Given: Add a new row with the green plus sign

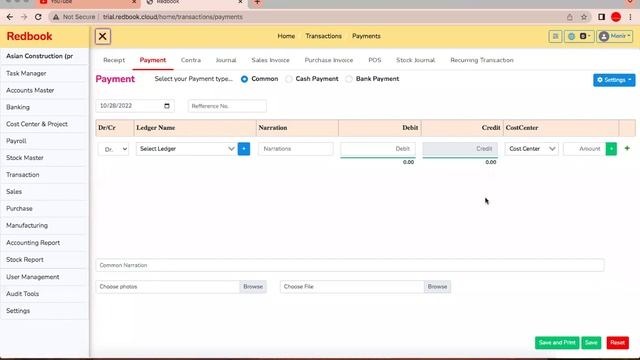Looking at the screenshot, I should [x=627, y=149].
